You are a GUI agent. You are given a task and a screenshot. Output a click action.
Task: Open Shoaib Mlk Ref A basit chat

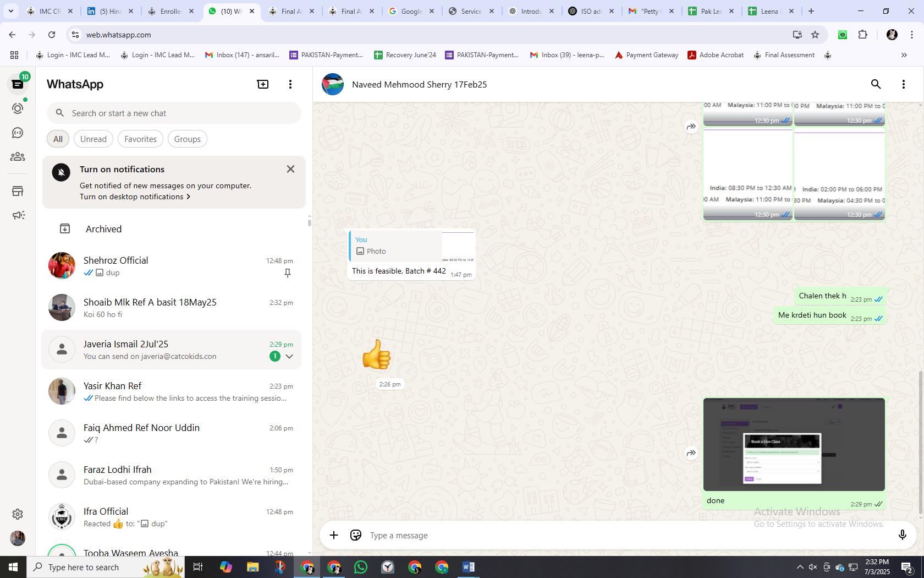click(172, 308)
